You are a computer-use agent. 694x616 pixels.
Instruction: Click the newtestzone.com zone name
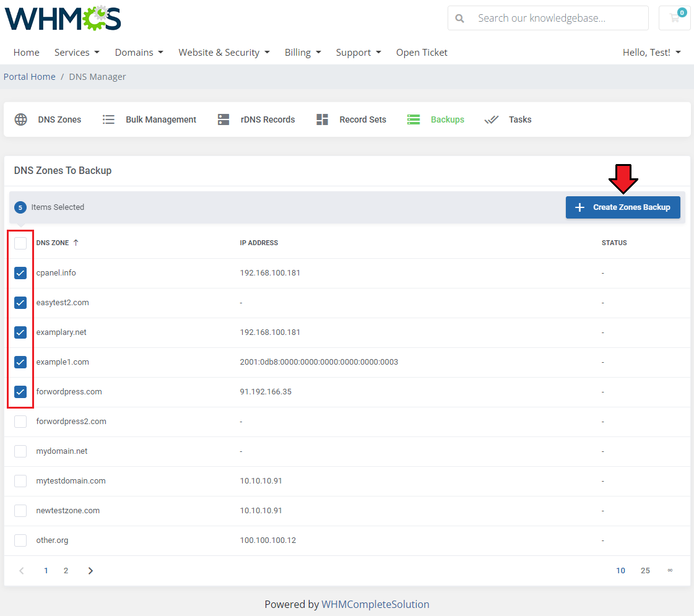coord(68,510)
